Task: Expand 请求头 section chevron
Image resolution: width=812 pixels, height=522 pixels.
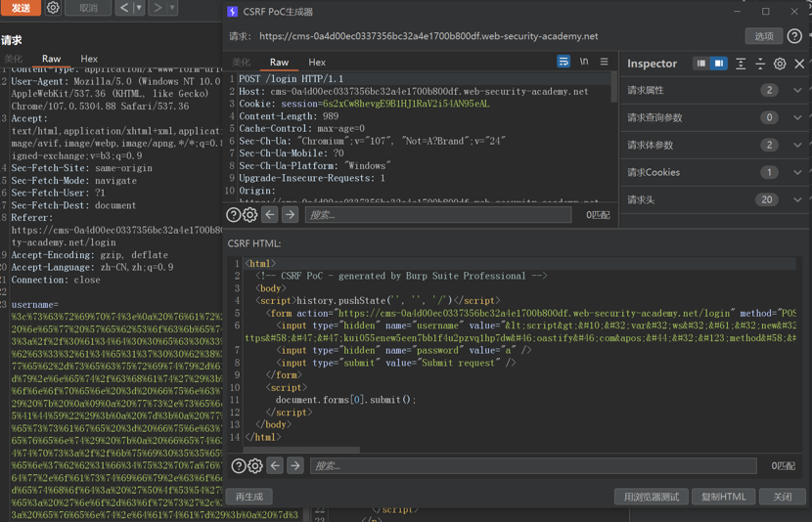Action: pos(797,200)
